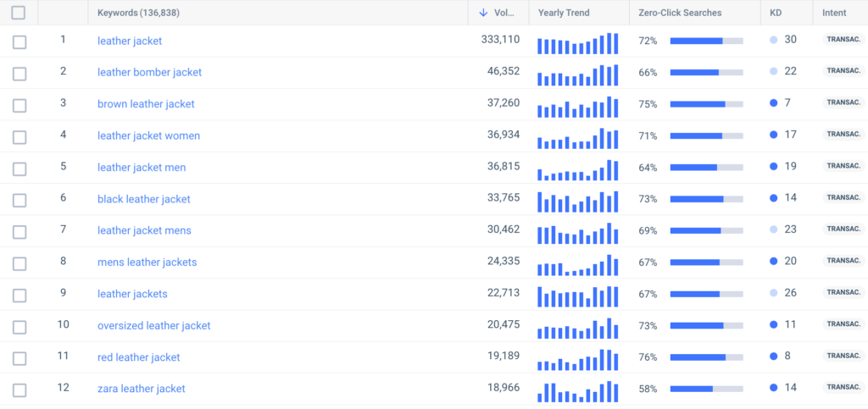Click the TRANSAC. intent badge for leather bomber jacket
Screen dimensions: 868x409
[843, 72]
